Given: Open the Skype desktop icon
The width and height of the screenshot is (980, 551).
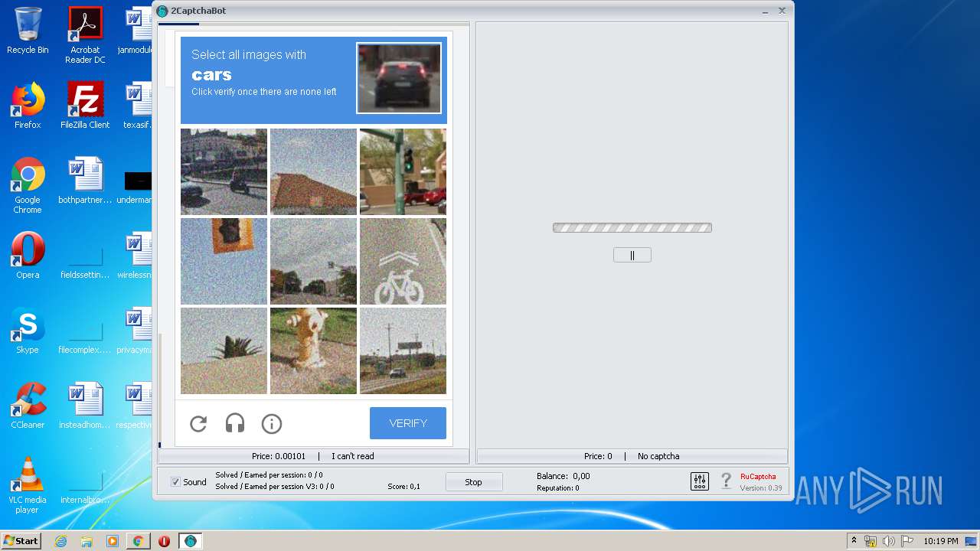Looking at the screenshot, I should (28, 331).
